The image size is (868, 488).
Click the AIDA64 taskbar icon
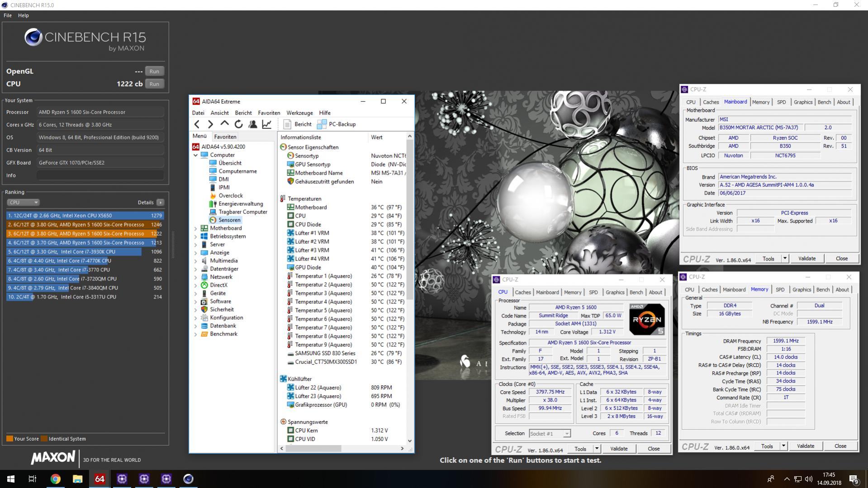[100, 479]
